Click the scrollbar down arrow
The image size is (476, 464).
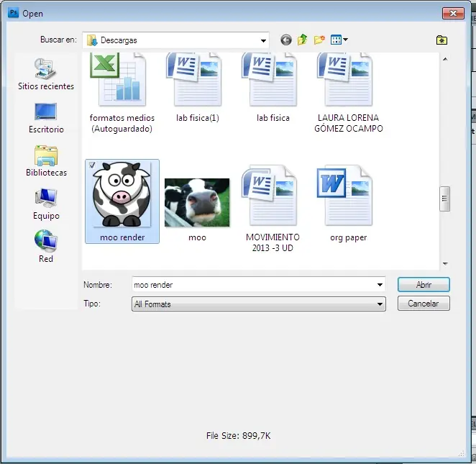(445, 263)
